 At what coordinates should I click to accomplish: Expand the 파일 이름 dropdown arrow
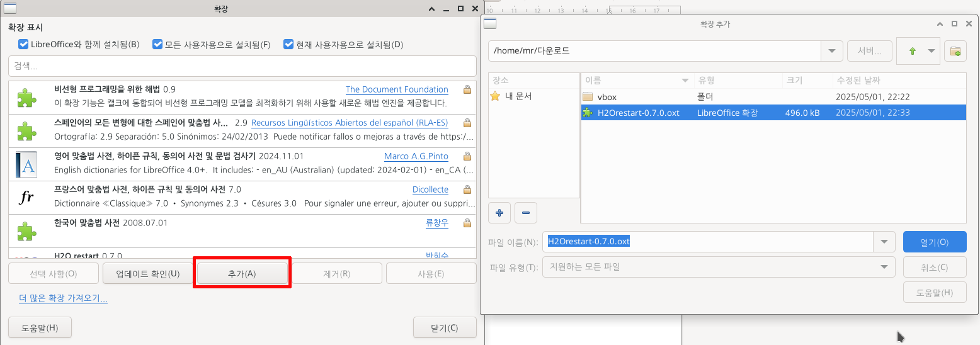[884, 242]
